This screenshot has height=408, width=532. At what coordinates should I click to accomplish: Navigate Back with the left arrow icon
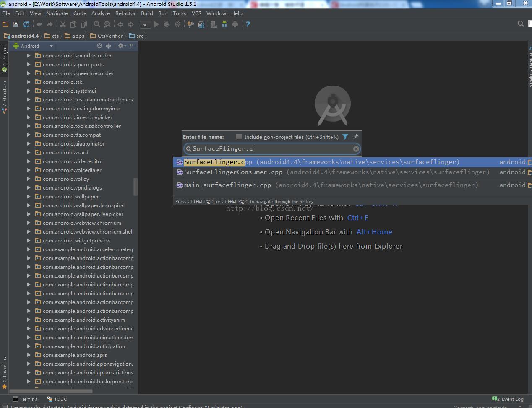pos(120,24)
